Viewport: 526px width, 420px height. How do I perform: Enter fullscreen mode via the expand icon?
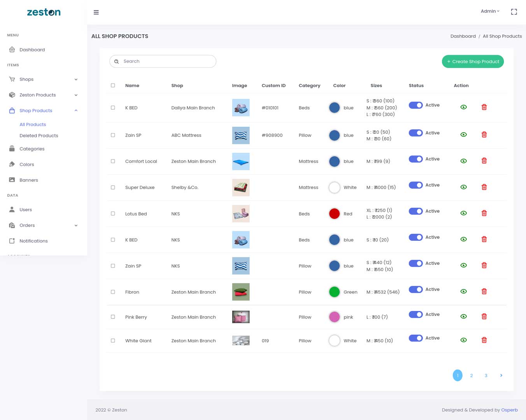514,12
